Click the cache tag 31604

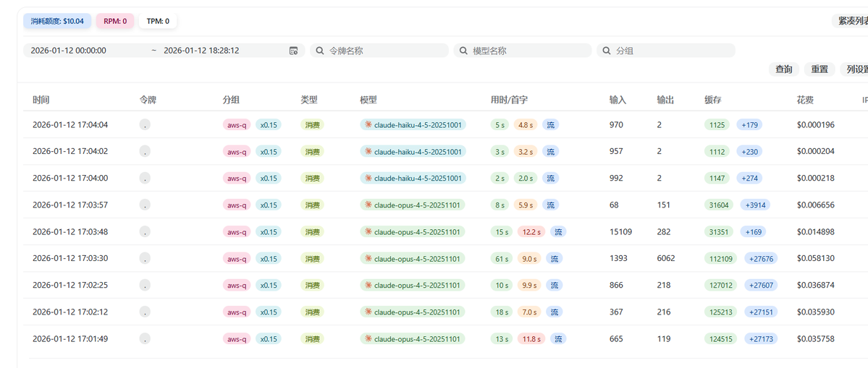pos(719,205)
